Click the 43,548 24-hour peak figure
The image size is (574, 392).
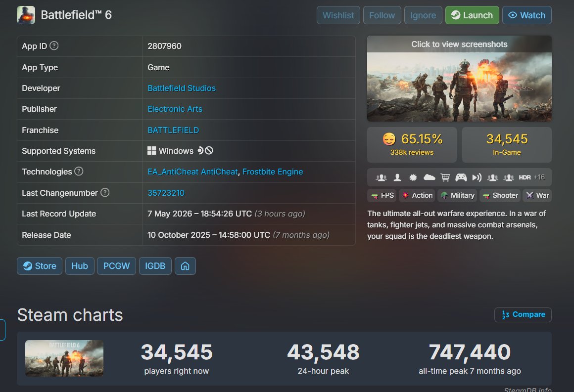click(x=323, y=352)
